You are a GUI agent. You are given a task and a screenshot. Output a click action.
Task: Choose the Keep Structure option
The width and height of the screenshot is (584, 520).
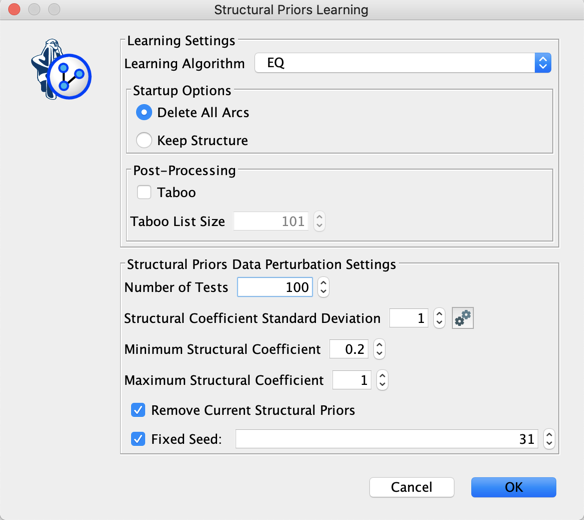tap(144, 140)
